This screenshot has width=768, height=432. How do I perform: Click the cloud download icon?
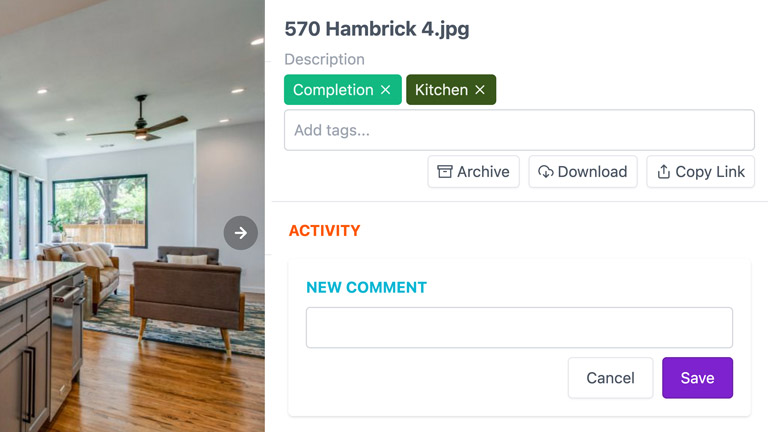pyautogui.click(x=546, y=171)
